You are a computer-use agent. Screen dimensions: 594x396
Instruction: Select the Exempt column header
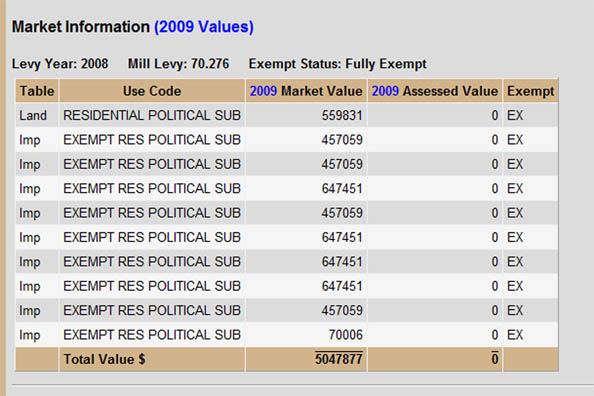[530, 91]
